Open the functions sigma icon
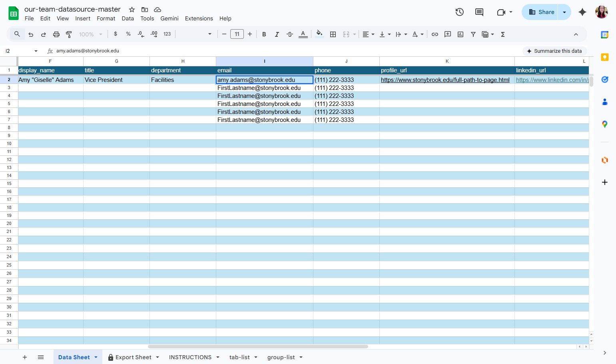 click(x=503, y=34)
